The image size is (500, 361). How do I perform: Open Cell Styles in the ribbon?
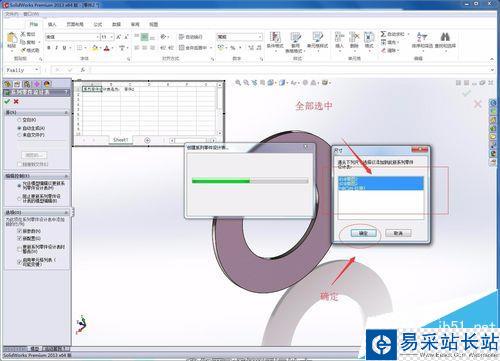tap(317, 42)
